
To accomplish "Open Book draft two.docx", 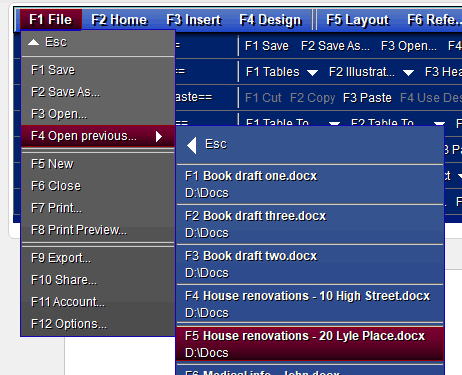I will point(310,264).
